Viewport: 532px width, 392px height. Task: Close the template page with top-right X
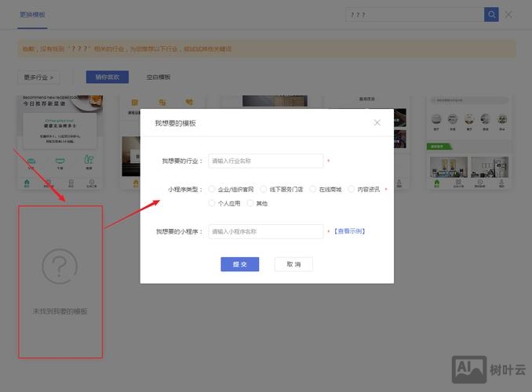[508, 15]
